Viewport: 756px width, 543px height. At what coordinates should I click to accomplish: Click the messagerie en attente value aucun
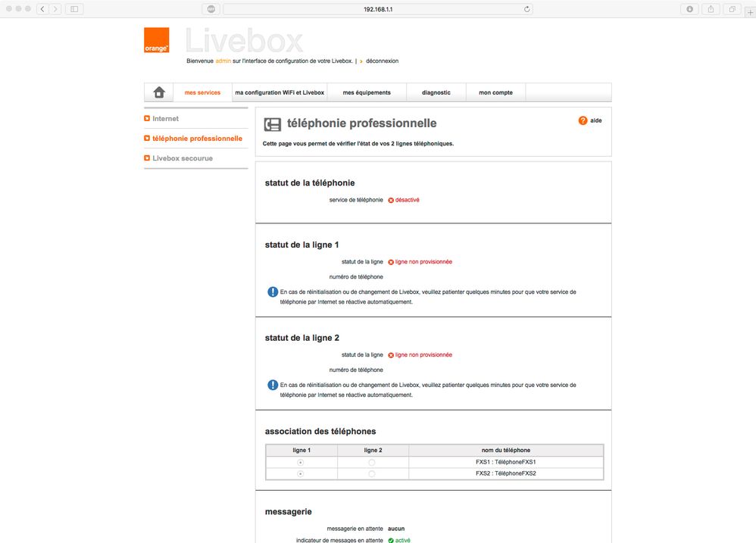tap(396, 529)
